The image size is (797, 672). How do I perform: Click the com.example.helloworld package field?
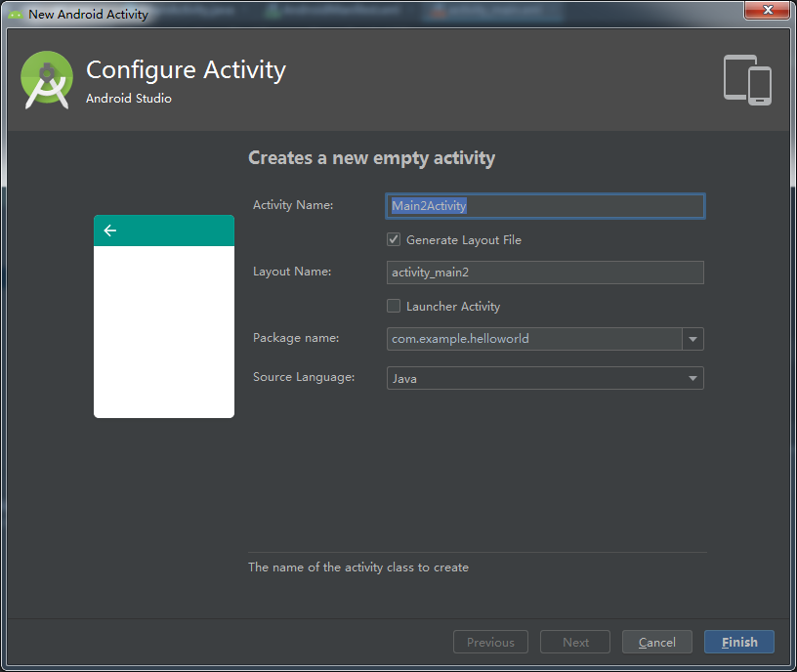click(x=534, y=339)
